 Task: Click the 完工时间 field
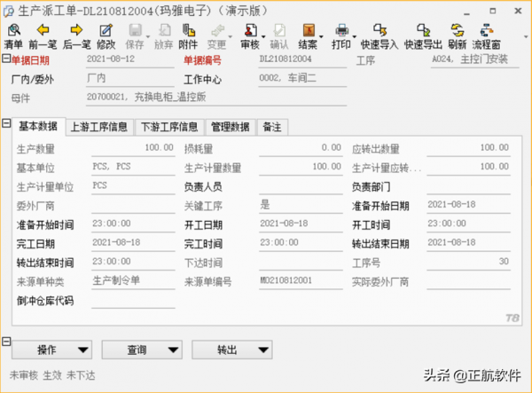pos(301,243)
